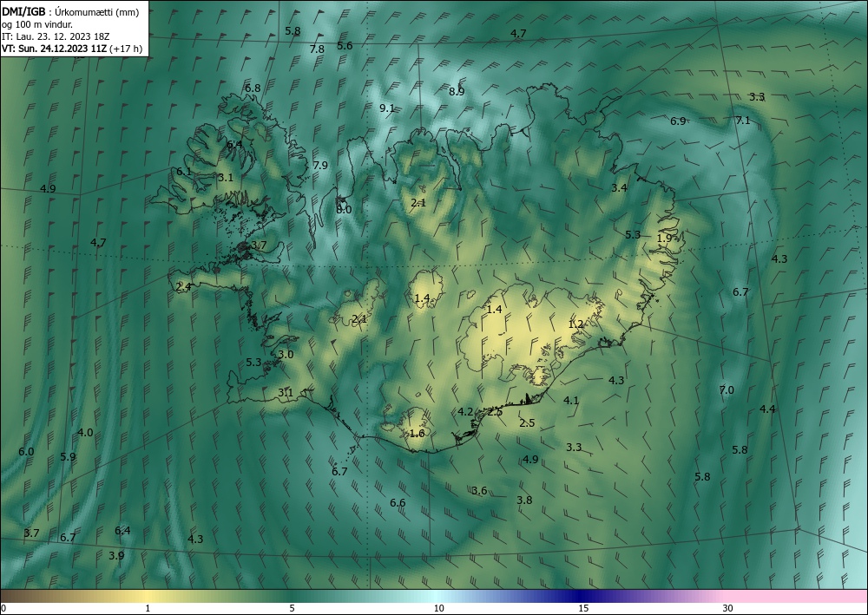Click the 5 tick label on the colour scale

tap(292, 609)
